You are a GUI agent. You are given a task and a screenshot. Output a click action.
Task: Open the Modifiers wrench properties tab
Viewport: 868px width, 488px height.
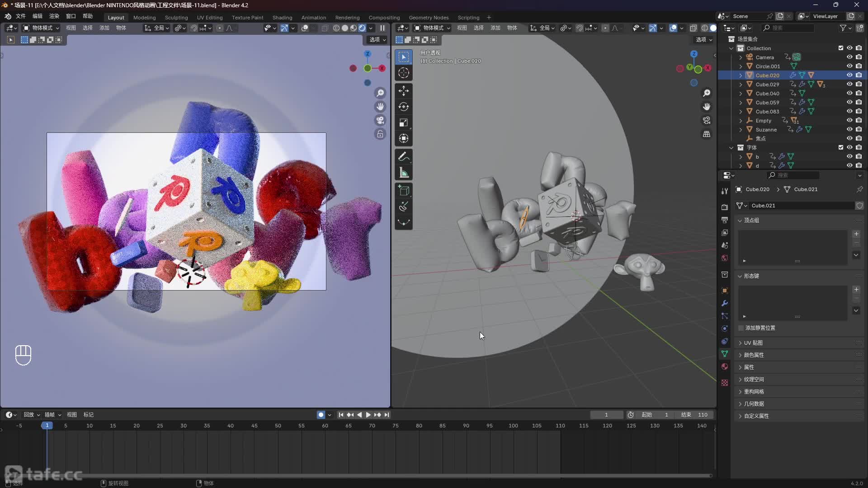click(x=725, y=303)
